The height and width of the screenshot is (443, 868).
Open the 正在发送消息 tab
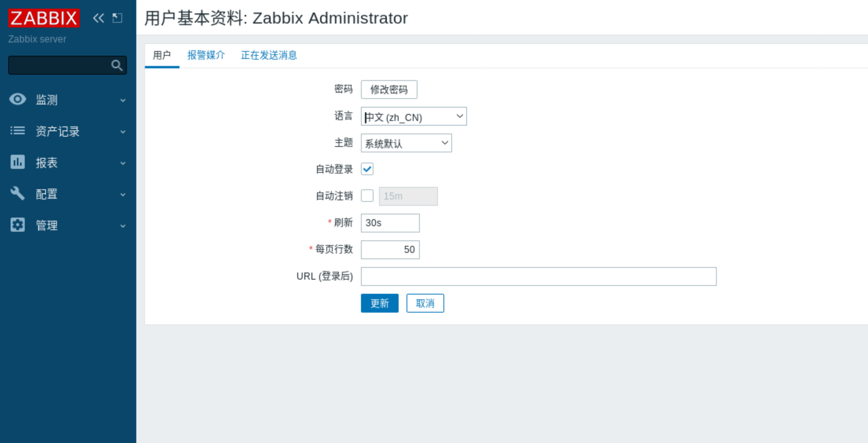tap(269, 55)
